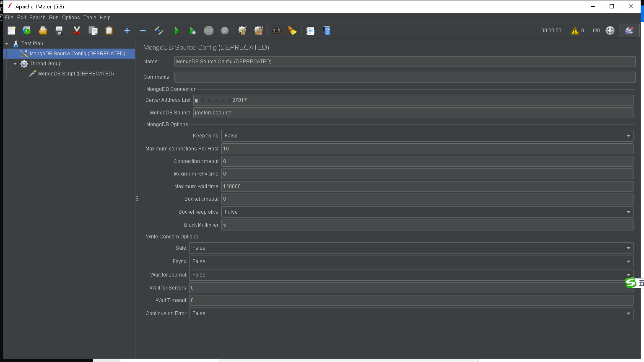The width and height of the screenshot is (644, 362).
Task: Click the Connection timeout field
Action: (x=427, y=161)
